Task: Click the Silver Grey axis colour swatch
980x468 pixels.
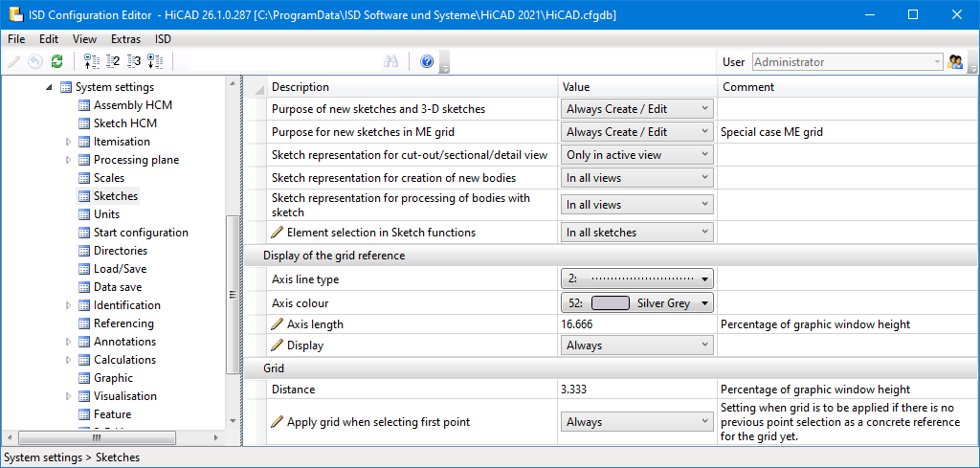Action: pyautogui.click(x=611, y=303)
